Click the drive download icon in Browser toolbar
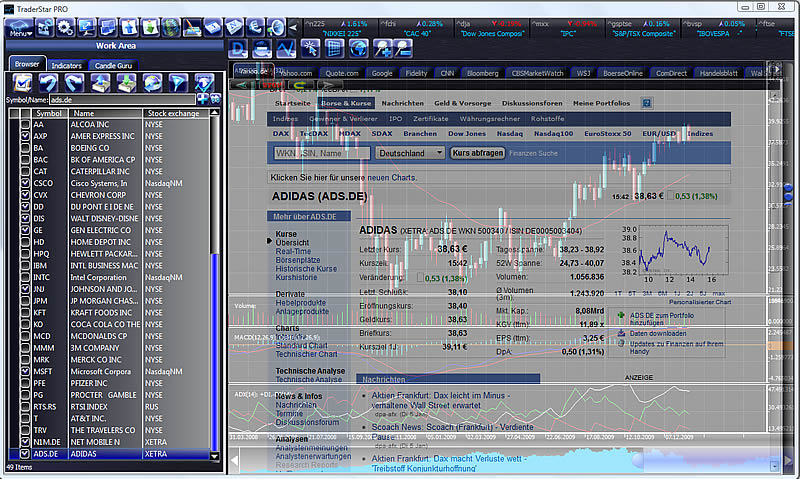This screenshot has height=479, width=800. pos(127,83)
